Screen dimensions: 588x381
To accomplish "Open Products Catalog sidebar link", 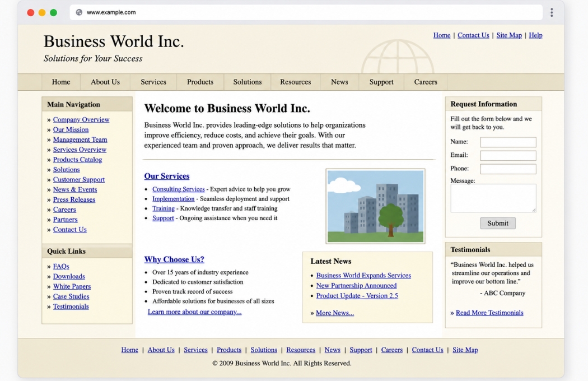I will pyautogui.click(x=77, y=160).
